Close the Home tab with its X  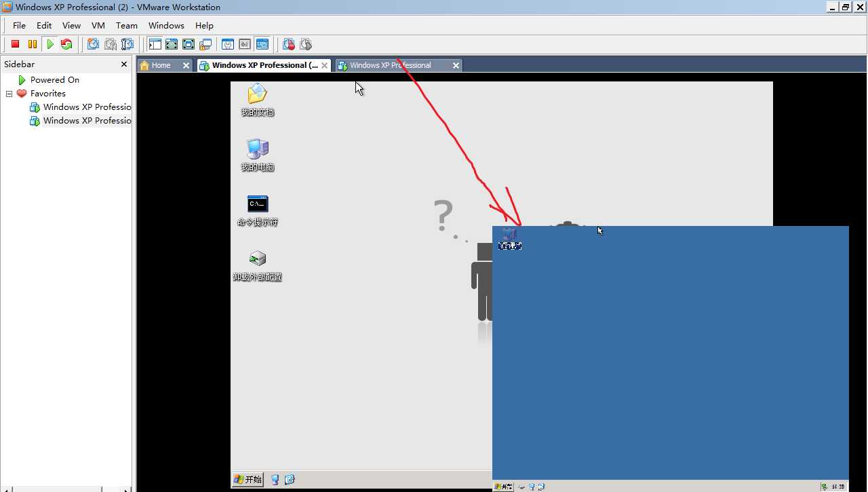[x=186, y=65]
